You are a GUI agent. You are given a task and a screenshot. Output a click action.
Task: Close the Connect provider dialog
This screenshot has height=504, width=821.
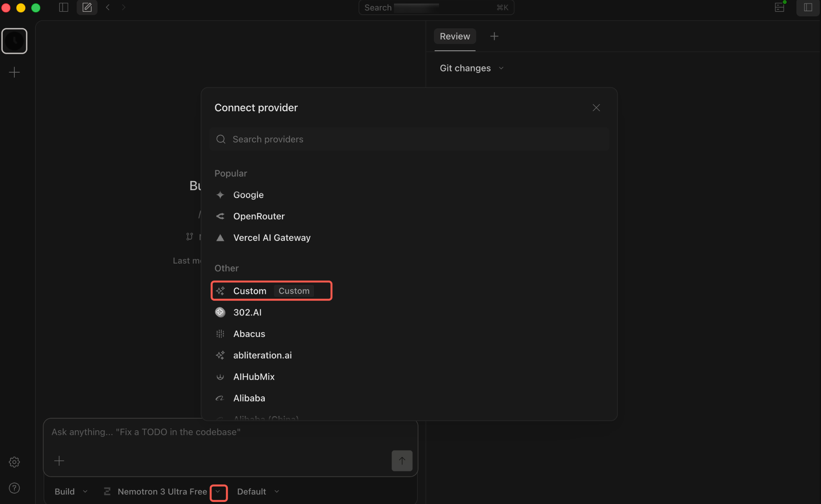[596, 108]
